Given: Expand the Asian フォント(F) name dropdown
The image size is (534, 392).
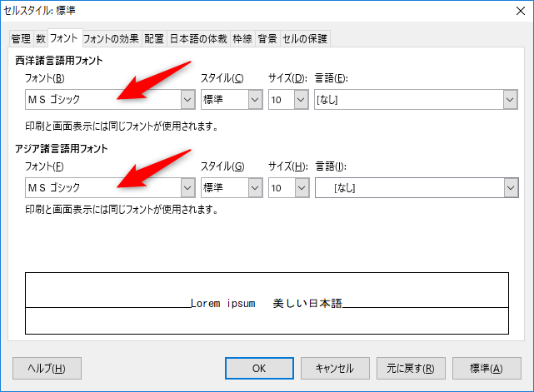Looking at the screenshot, I should pos(187,188).
